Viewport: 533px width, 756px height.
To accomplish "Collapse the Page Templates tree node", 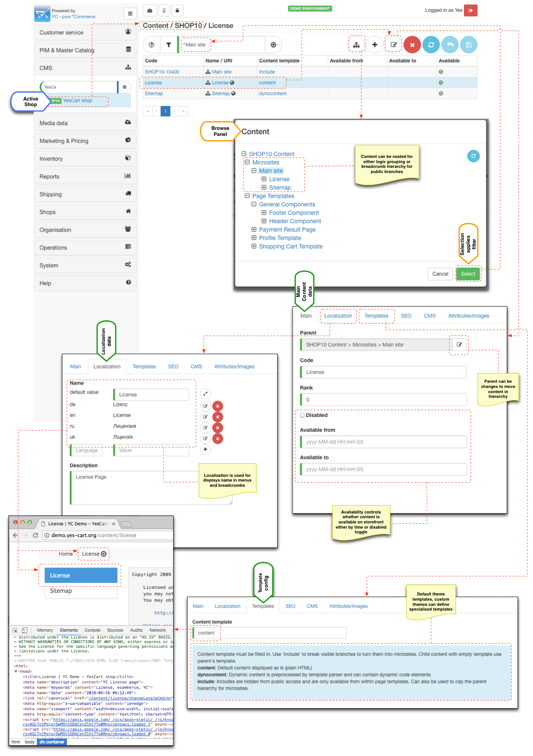I will (247, 196).
